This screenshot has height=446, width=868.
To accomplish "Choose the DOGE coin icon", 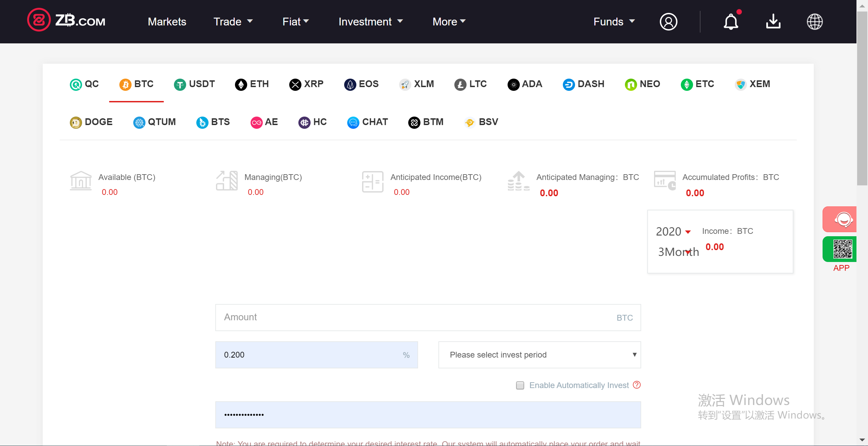I will (76, 122).
